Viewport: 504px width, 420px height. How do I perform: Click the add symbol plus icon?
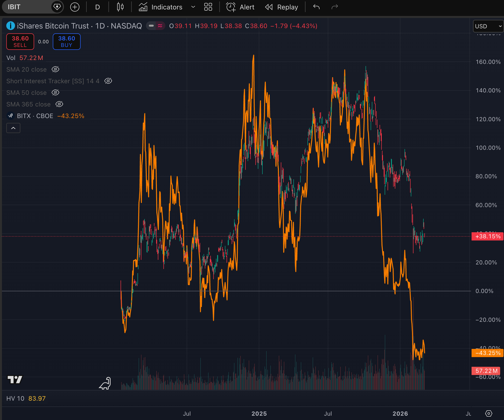coord(75,7)
